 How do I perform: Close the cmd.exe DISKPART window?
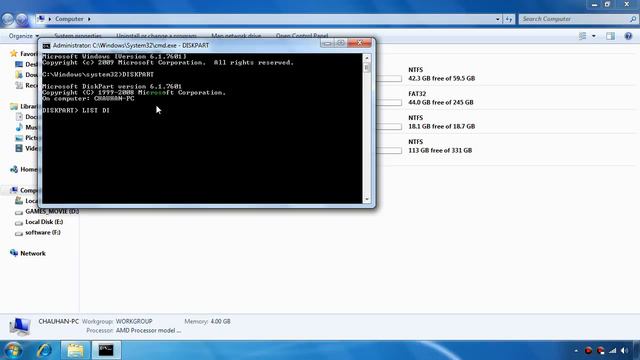pyautogui.click(x=360, y=43)
